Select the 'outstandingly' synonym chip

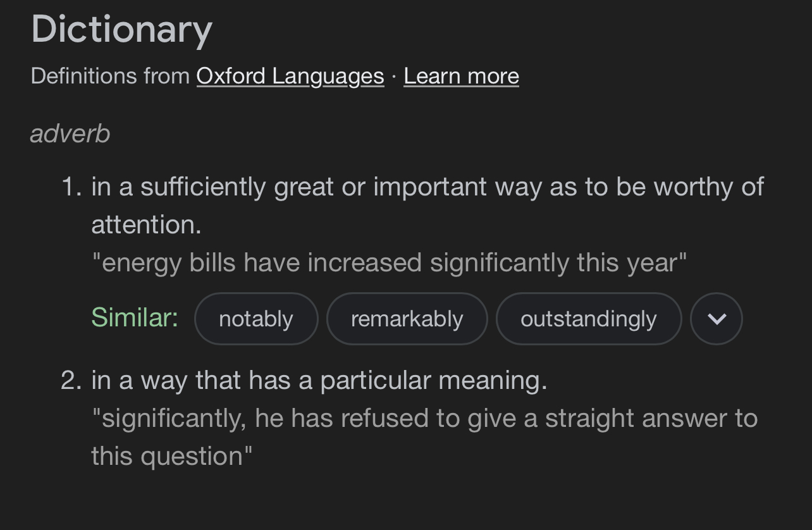pos(588,319)
